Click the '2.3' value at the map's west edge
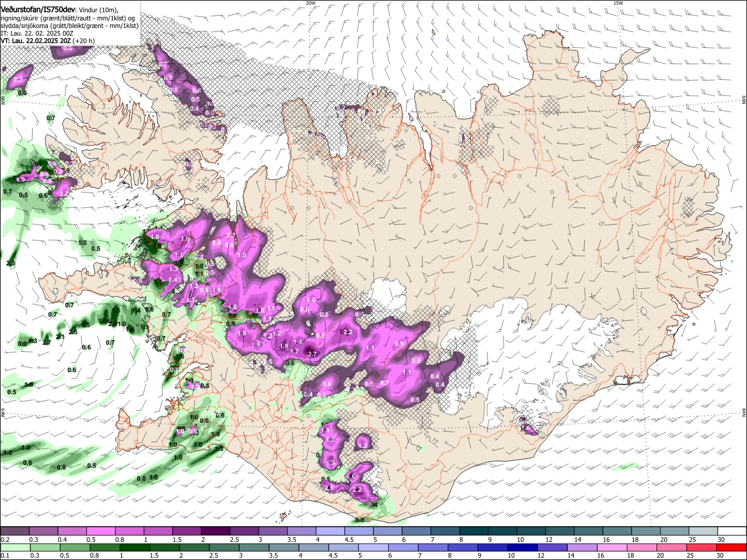747x560 pixels. [11, 263]
